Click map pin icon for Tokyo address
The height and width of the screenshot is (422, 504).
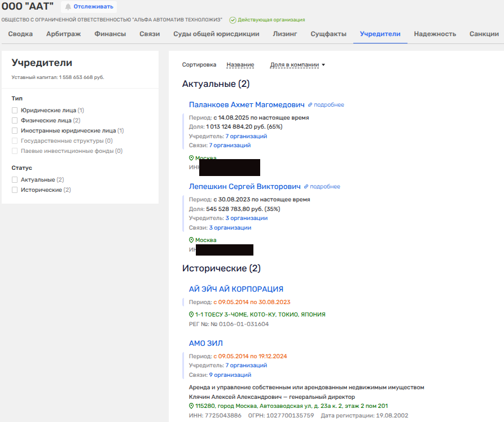click(x=191, y=314)
